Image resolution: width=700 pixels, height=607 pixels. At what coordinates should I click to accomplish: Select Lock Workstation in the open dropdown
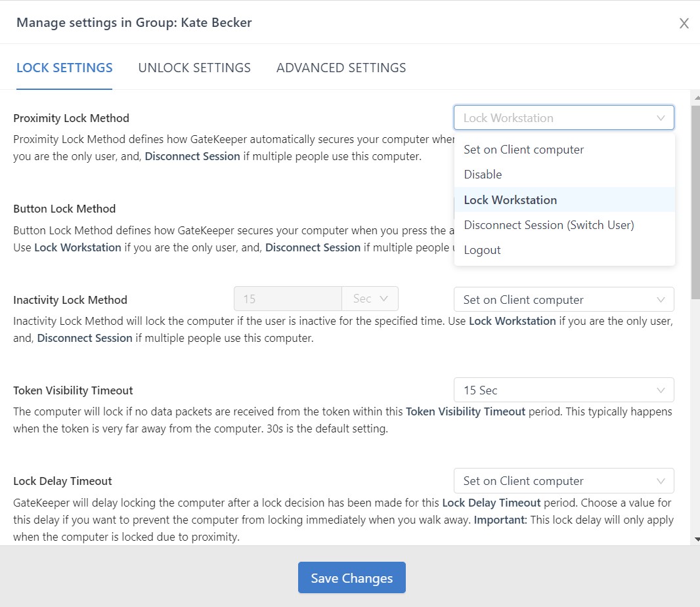click(x=510, y=199)
